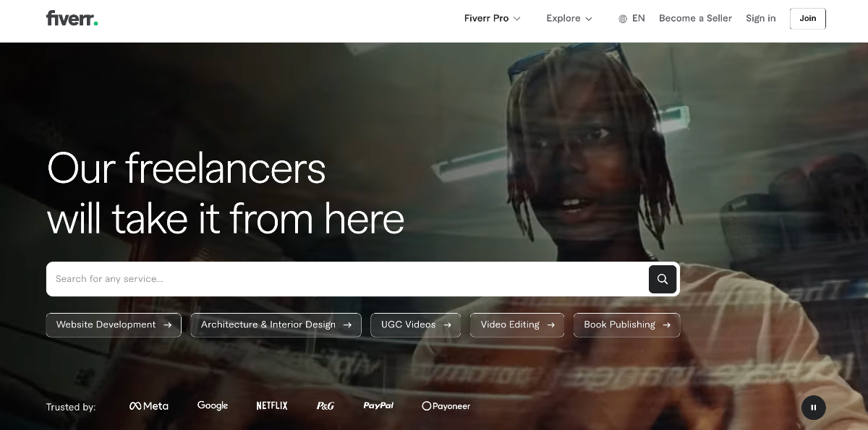Click the Fiverr logo
Screen dimensions: 868x430
coord(72,19)
